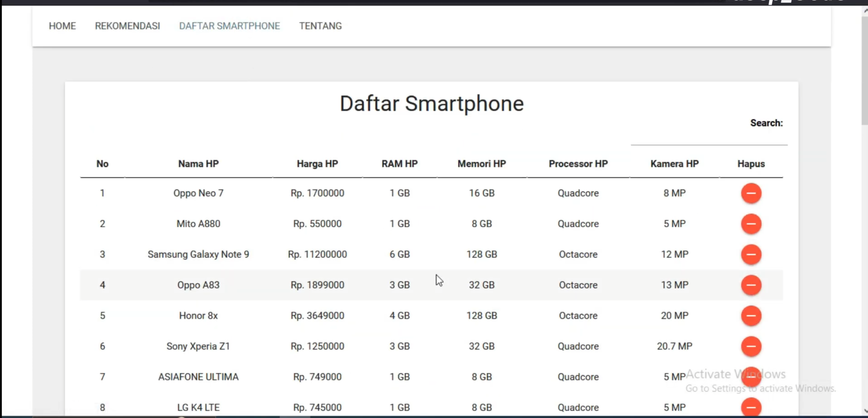Delete the Oppo Neo 7 row
This screenshot has height=418, width=868.
pyautogui.click(x=751, y=193)
